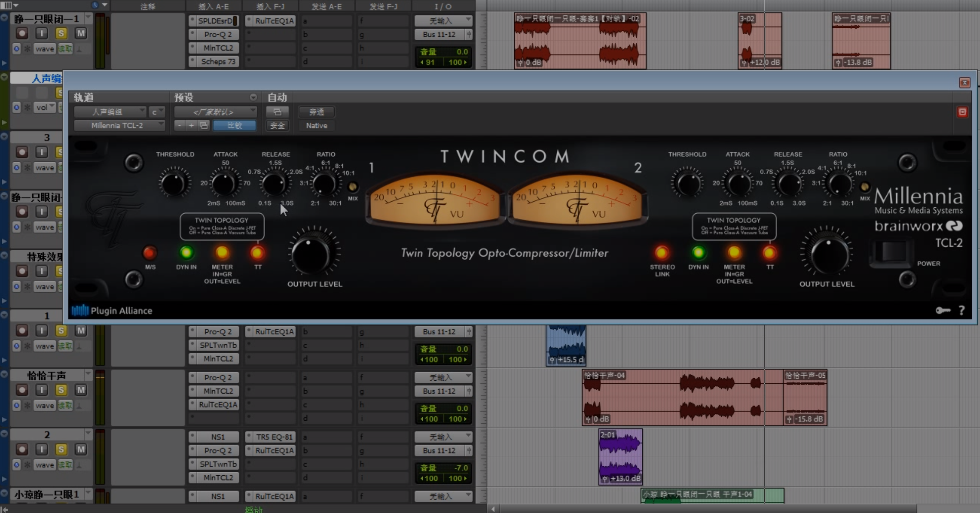Click the 旁通 bypass button

click(x=316, y=112)
